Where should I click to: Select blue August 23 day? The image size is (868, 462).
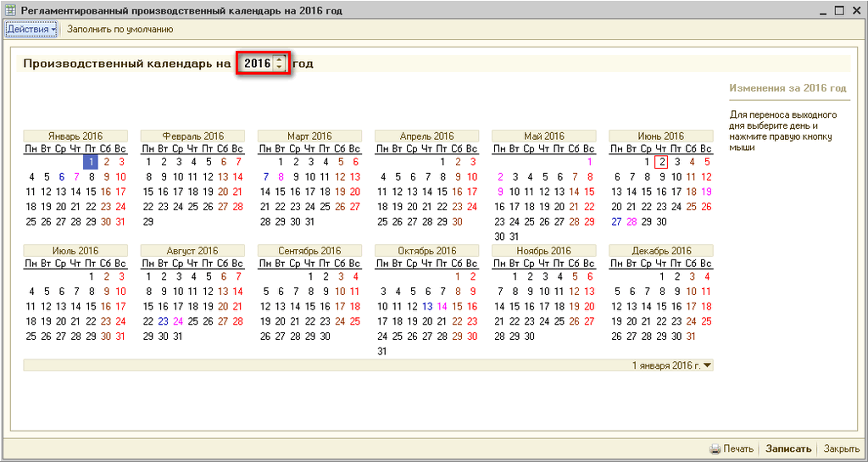coord(163,322)
